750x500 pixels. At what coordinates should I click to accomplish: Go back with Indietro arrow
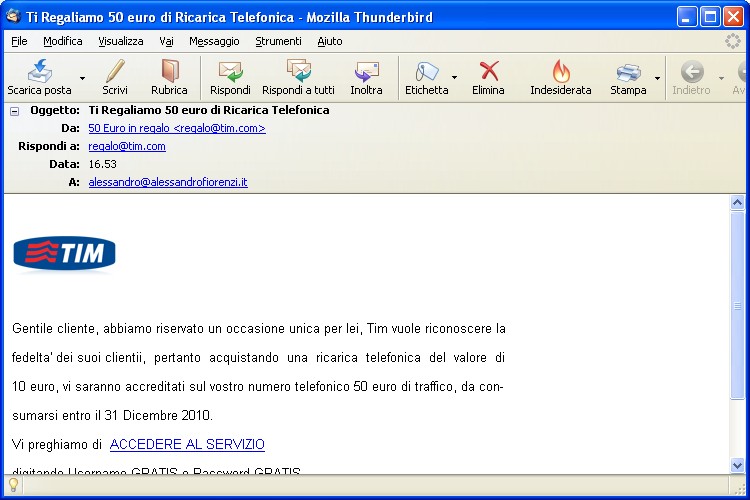pos(692,72)
